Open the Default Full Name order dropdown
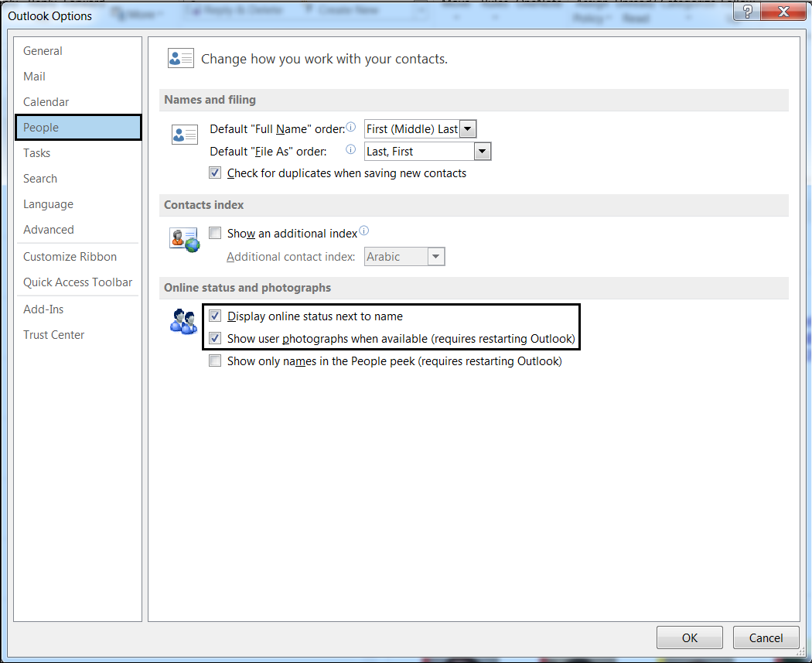This screenshot has width=812, height=663. pyautogui.click(x=468, y=128)
